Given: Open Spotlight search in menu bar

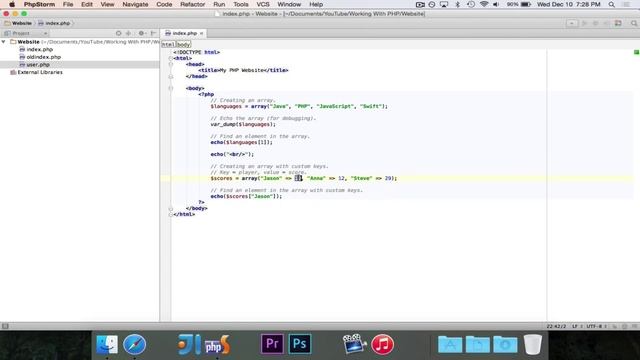Looking at the screenshot, I should coord(611,4).
